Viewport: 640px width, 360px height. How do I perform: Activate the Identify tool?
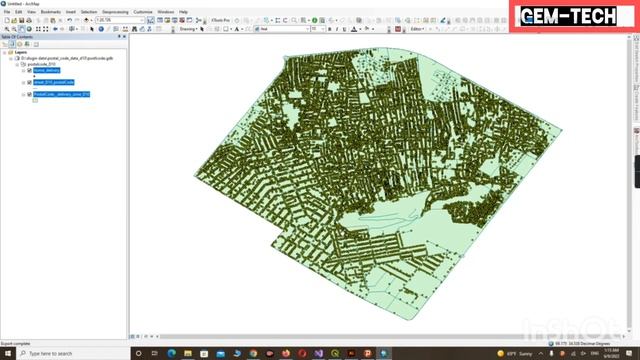[x=101, y=29]
